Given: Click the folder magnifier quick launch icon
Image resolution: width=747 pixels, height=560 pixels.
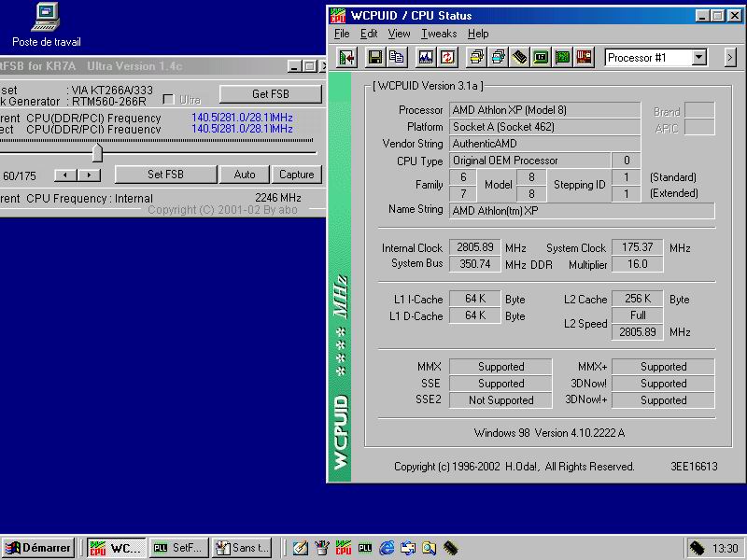Looking at the screenshot, I should [430, 548].
